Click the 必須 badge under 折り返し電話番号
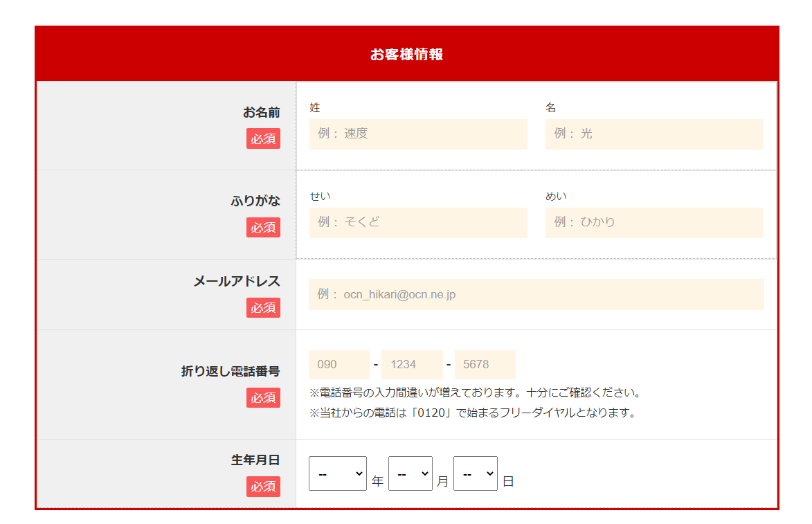 [263, 398]
